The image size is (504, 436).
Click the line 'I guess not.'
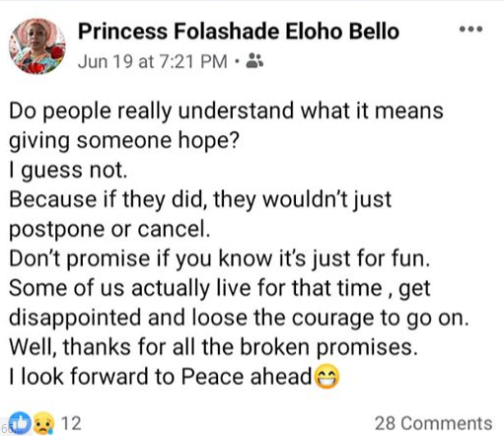tap(68, 171)
